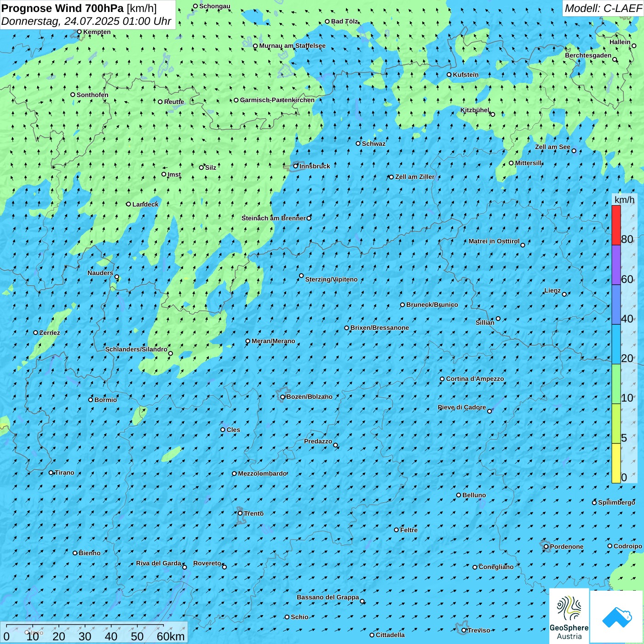Viewport: 644px width, 644px height.
Task: Click the yellow 0 km/h legend color
Action: [616, 463]
